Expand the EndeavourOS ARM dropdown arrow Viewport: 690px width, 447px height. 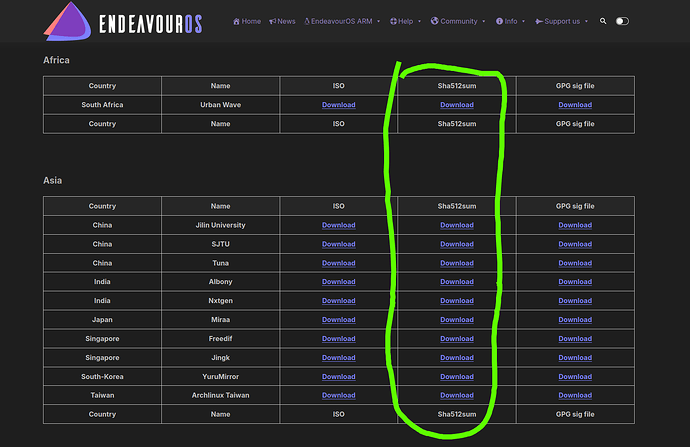pos(378,21)
